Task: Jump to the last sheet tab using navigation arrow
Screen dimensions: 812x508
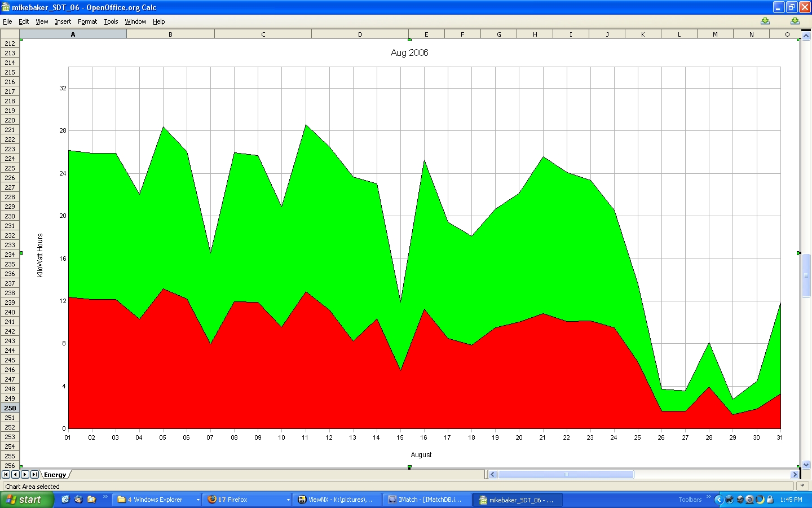Action: point(34,475)
